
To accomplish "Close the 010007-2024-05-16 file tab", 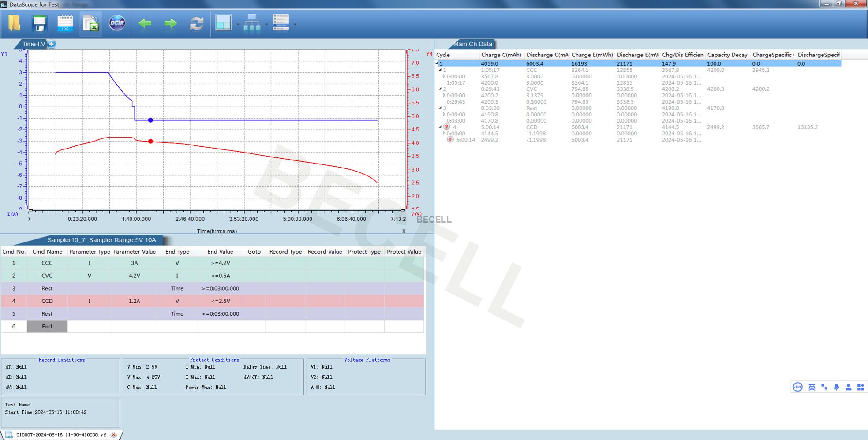I will [x=113, y=435].
